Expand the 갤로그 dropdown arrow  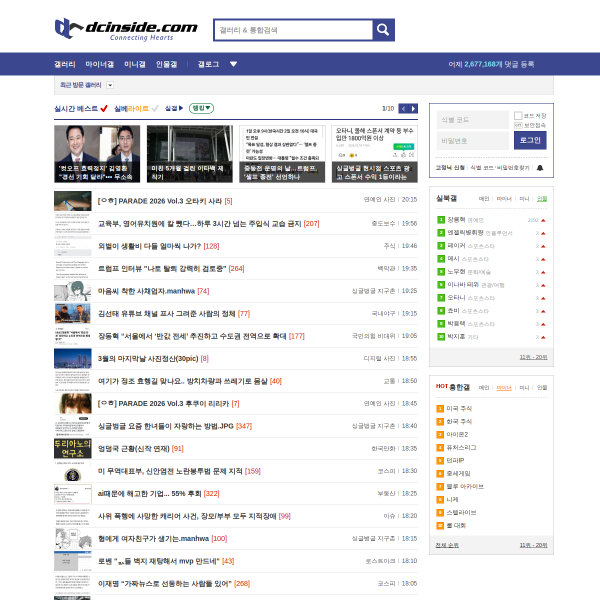233,64
